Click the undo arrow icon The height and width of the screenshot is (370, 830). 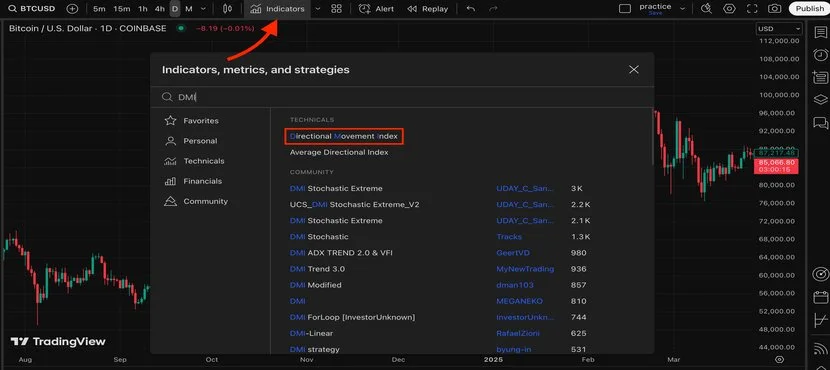[x=470, y=8]
